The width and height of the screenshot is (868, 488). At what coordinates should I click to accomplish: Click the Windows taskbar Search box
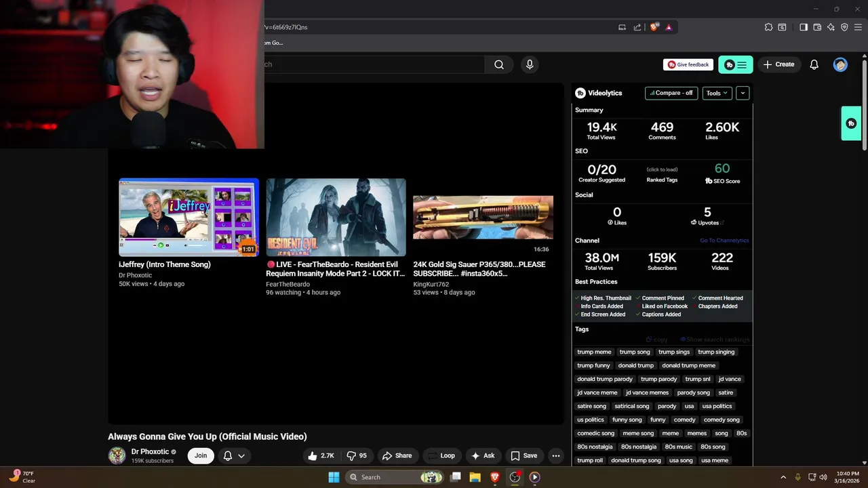click(395, 477)
